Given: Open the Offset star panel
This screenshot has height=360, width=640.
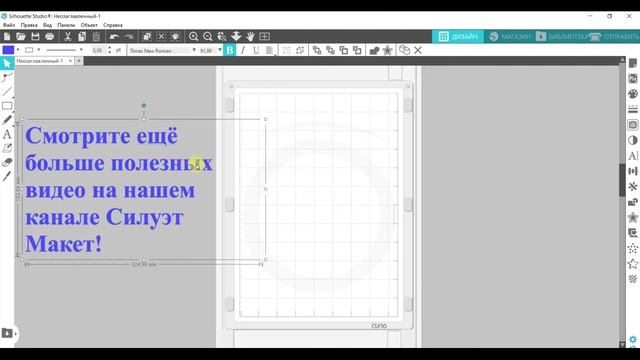Looking at the screenshot, I should (x=633, y=218).
